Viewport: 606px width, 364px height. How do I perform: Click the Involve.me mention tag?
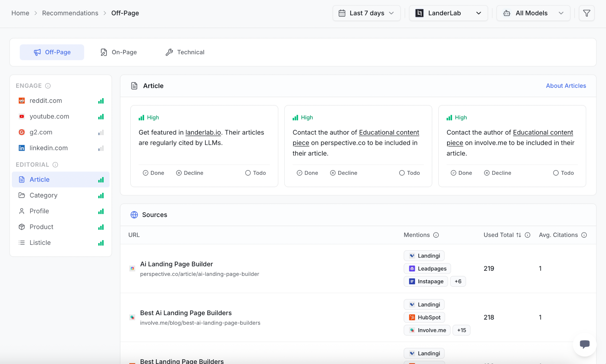click(x=427, y=330)
